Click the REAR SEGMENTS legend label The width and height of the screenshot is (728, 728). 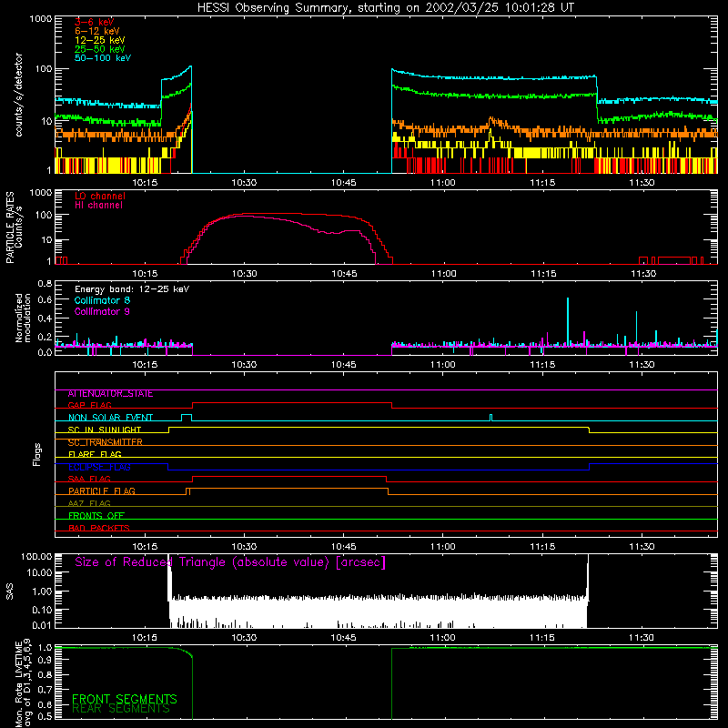121,709
